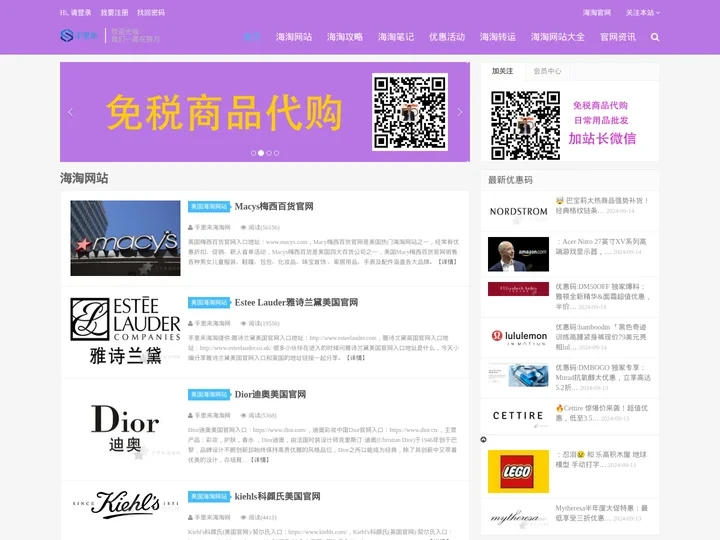Open the kiehls科颜氏美国官网 article title

(277, 496)
